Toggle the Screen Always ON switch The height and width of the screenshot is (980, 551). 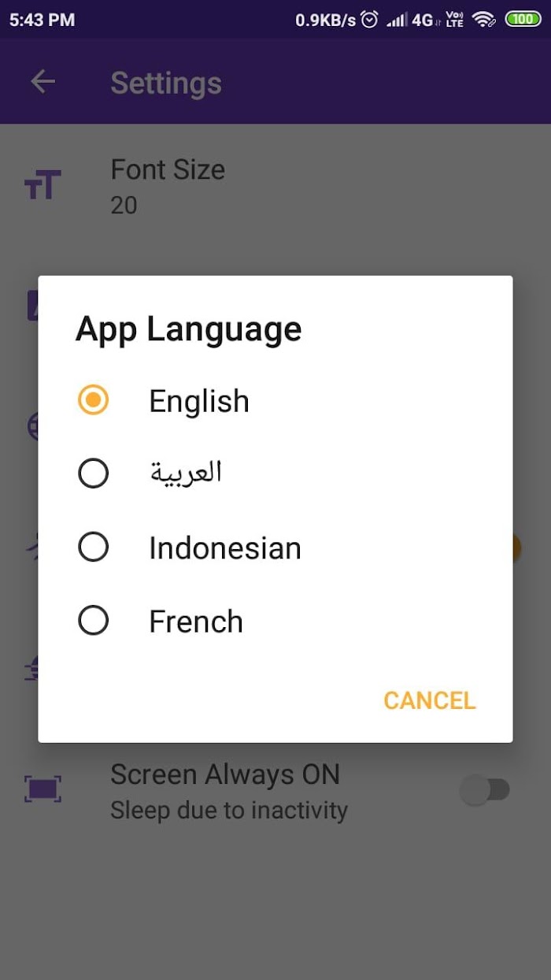pos(485,789)
